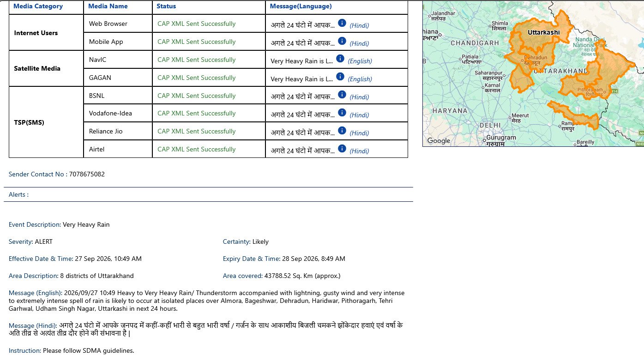
Task: Click info icon in Airtel row
Action: coord(342,148)
